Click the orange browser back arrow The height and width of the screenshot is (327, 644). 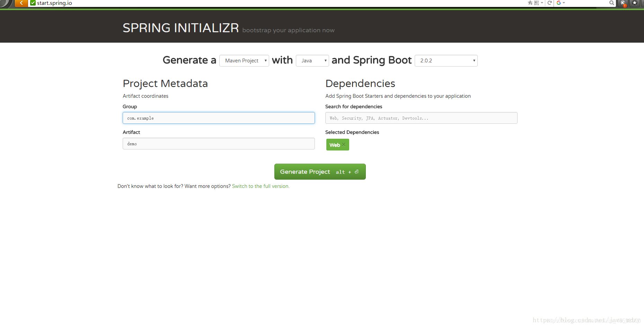point(21,3)
